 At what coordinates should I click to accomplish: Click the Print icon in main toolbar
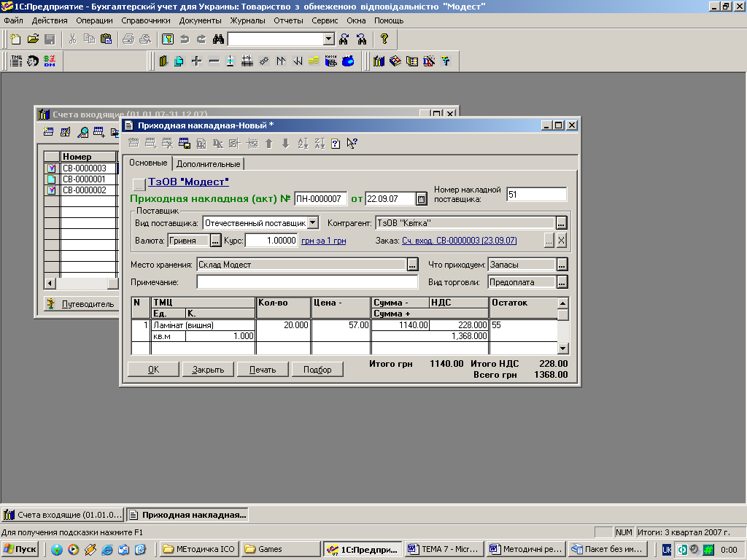(128, 39)
